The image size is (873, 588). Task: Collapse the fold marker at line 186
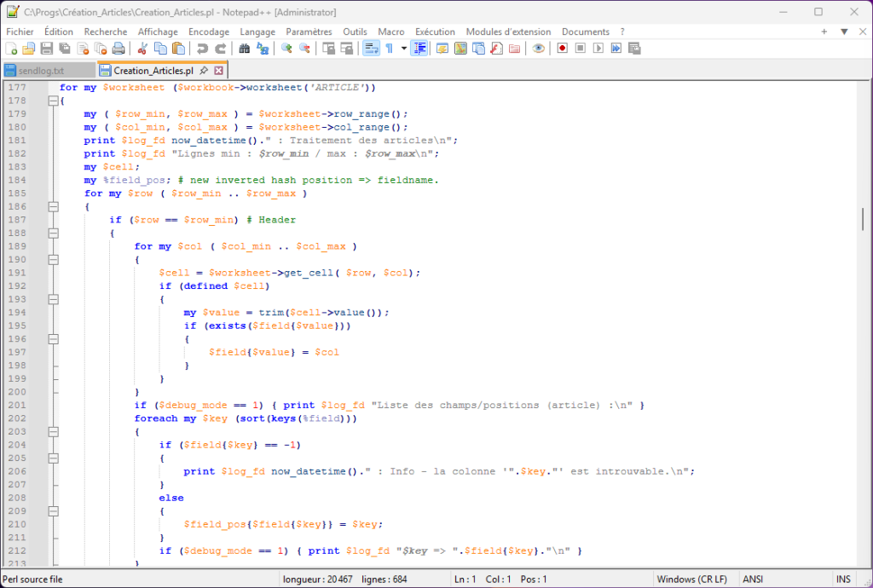pos(54,206)
